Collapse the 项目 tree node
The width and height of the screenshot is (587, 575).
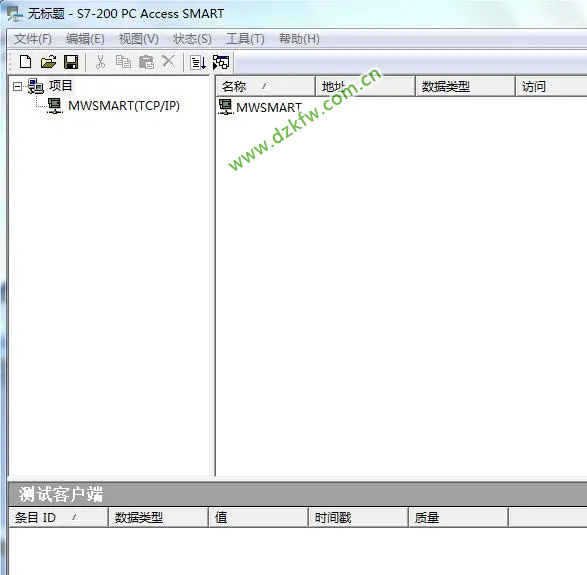pos(17,87)
